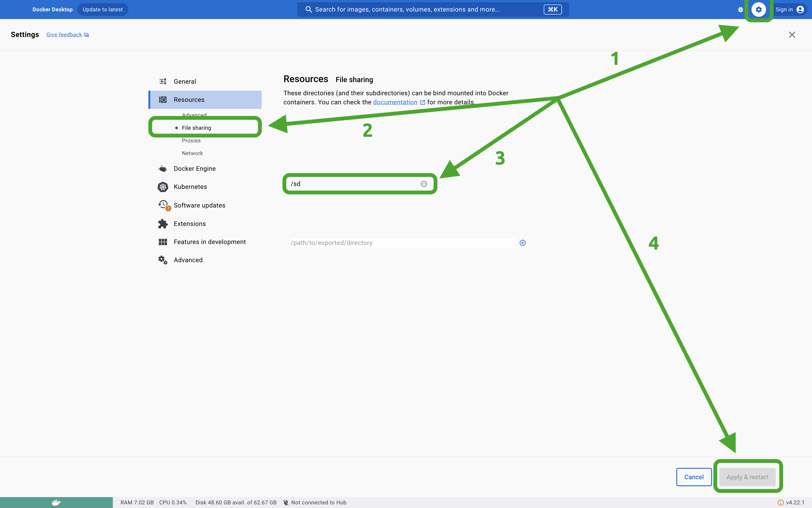The image size is (812, 508).
Task: Click the Not connected to Hub plug icon
Action: (285, 502)
